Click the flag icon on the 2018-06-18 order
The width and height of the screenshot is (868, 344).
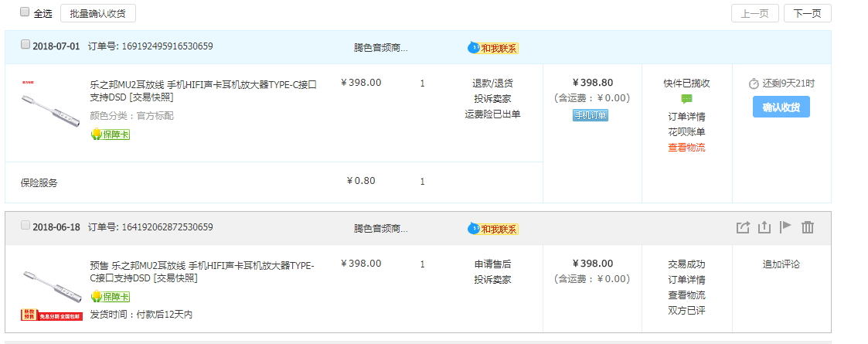(x=785, y=227)
